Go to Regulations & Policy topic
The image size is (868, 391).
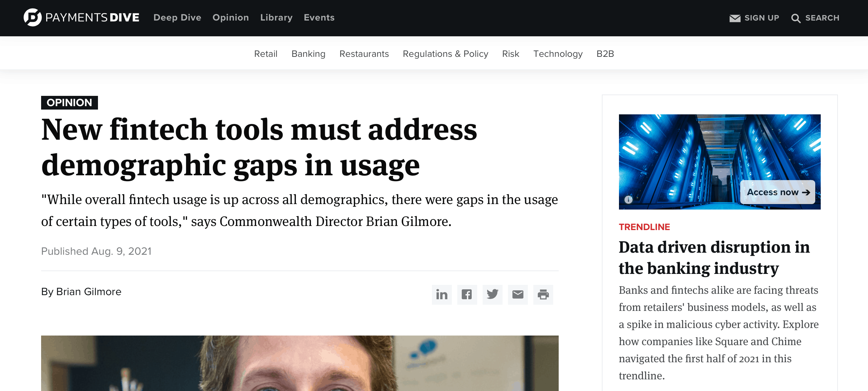pyautogui.click(x=445, y=54)
